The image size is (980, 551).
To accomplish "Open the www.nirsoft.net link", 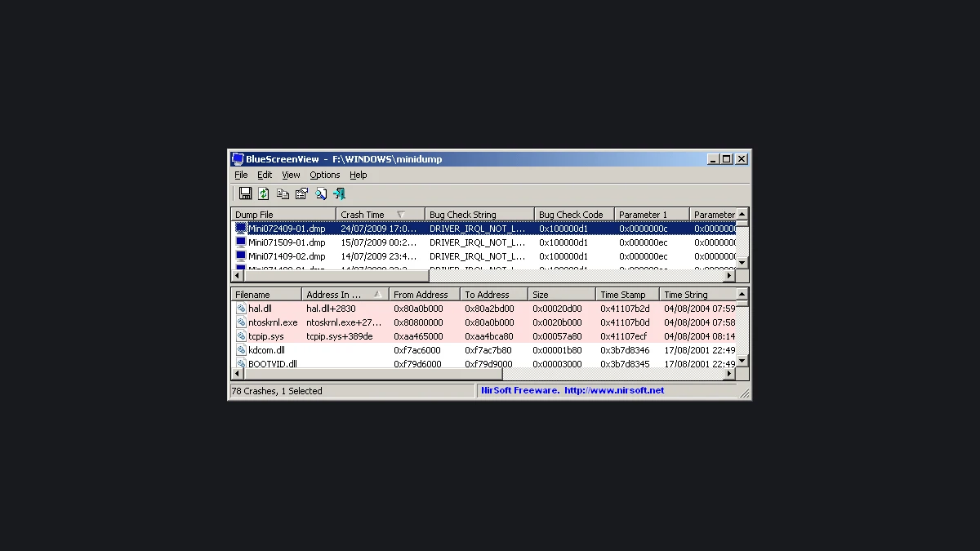I will (613, 391).
